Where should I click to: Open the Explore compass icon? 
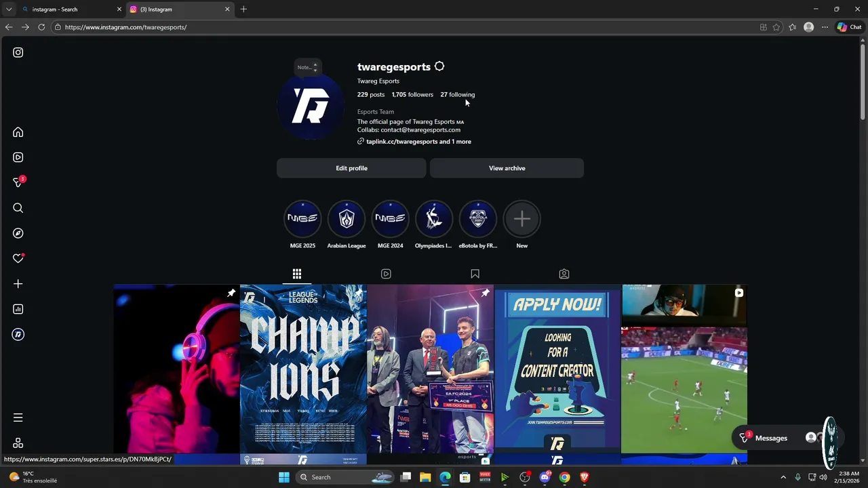click(18, 233)
